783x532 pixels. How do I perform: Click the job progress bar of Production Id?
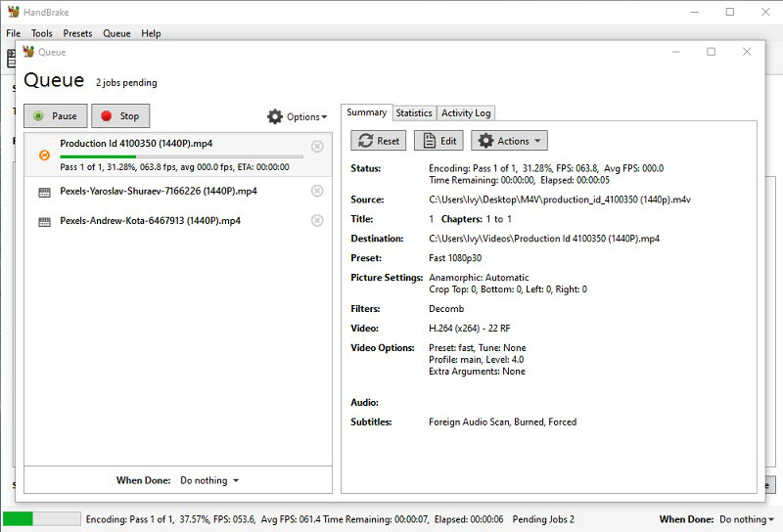(181, 156)
